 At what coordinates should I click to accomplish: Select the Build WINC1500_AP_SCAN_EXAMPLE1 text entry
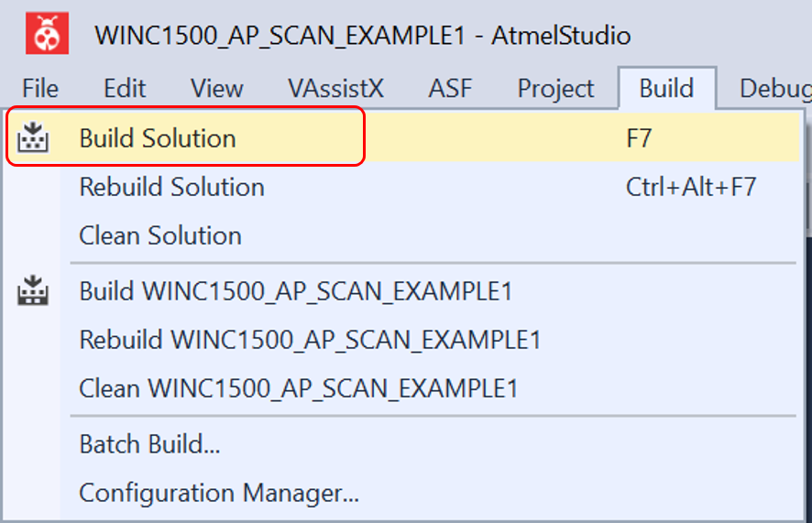(x=296, y=292)
